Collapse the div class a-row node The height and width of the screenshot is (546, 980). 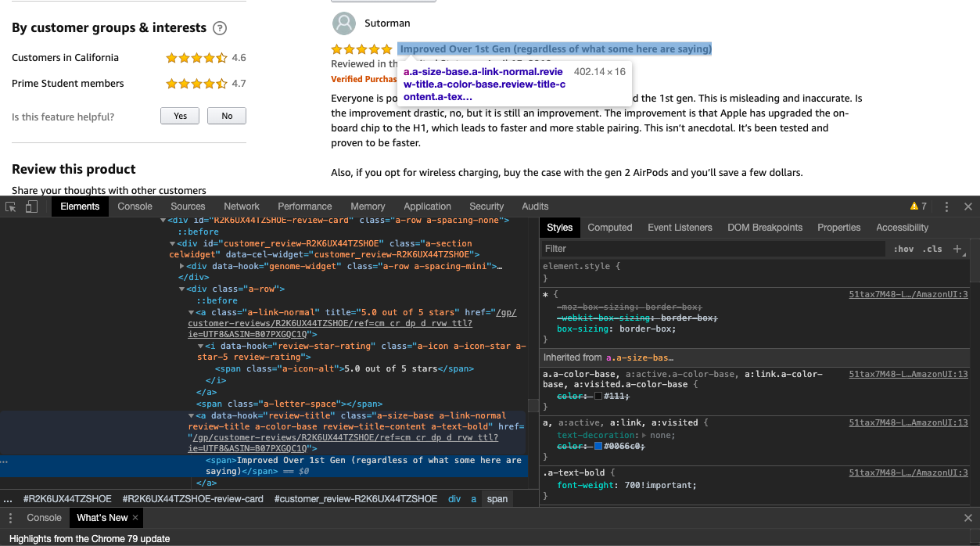tap(182, 289)
